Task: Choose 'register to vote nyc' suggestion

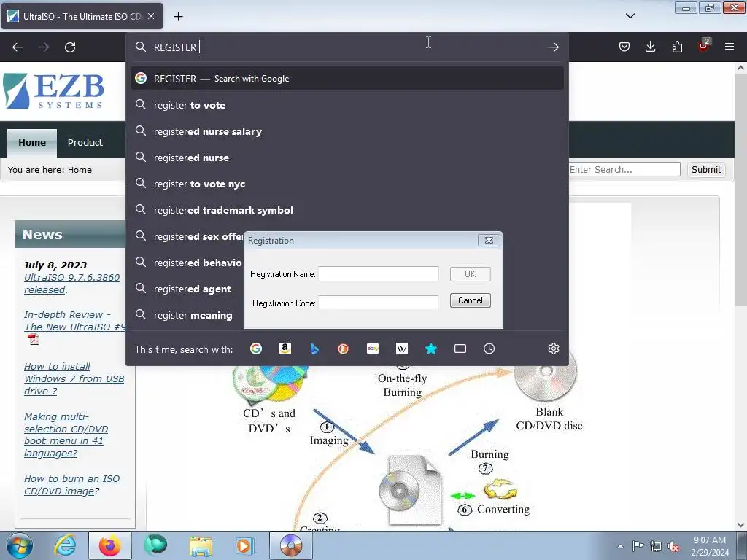Action: point(347,184)
